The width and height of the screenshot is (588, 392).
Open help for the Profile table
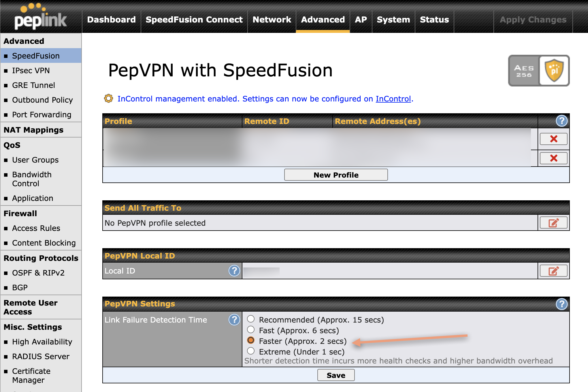[x=561, y=121]
